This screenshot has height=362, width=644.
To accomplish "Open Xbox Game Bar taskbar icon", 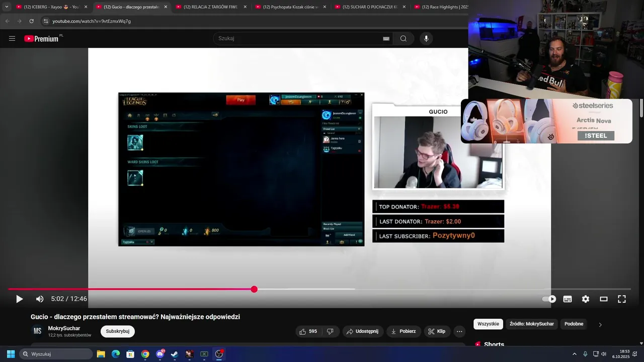I will (x=204, y=354).
